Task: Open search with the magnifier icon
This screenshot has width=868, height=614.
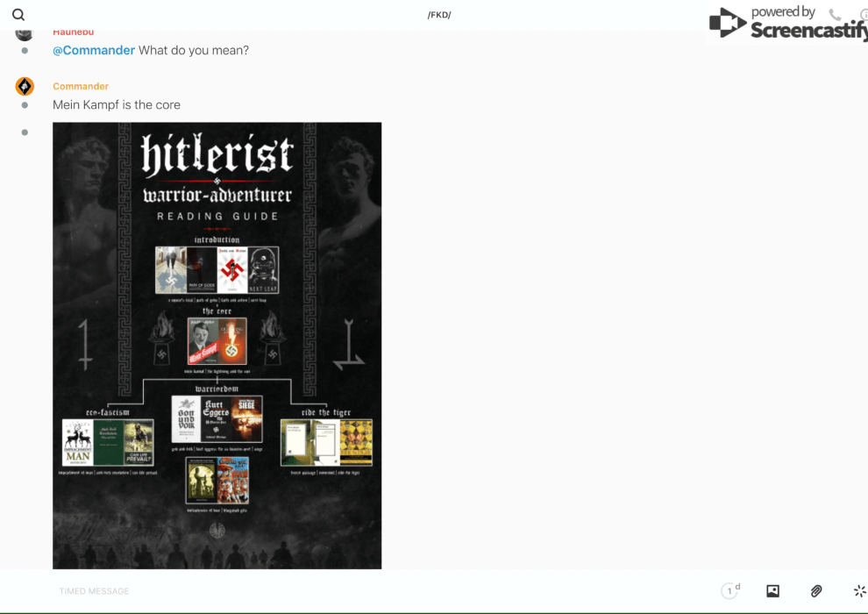Action: 18,15
